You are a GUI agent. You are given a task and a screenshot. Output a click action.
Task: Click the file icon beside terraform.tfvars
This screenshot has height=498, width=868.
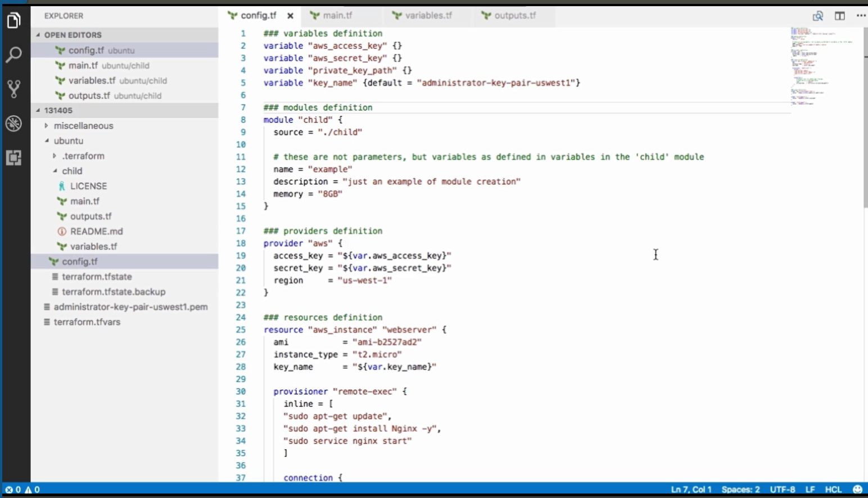pyautogui.click(x=47, y=322)
